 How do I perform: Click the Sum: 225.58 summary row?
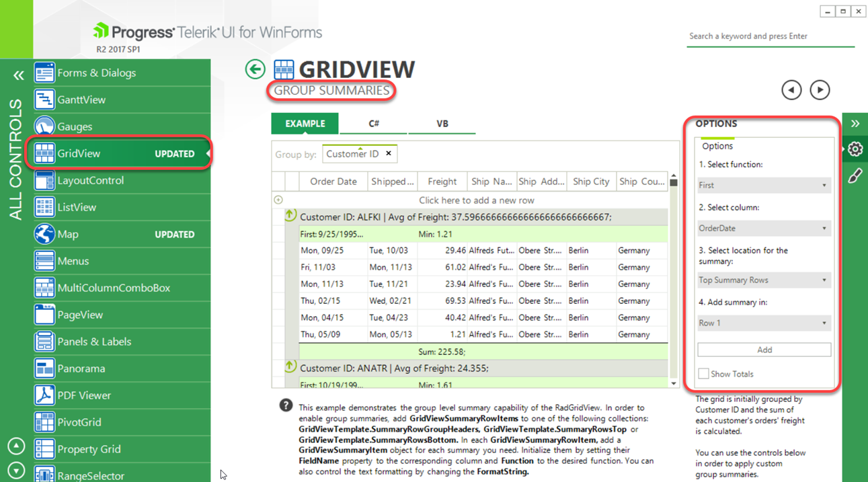tap(483, 351)
